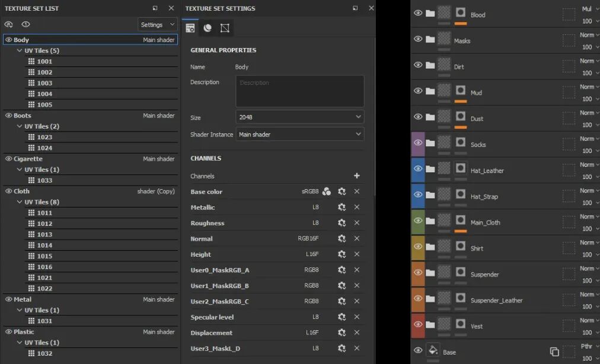Select the Suspender_Leather layer name
Screen dimensions: 600x364
pyautogui.click(x=496, y=301)
